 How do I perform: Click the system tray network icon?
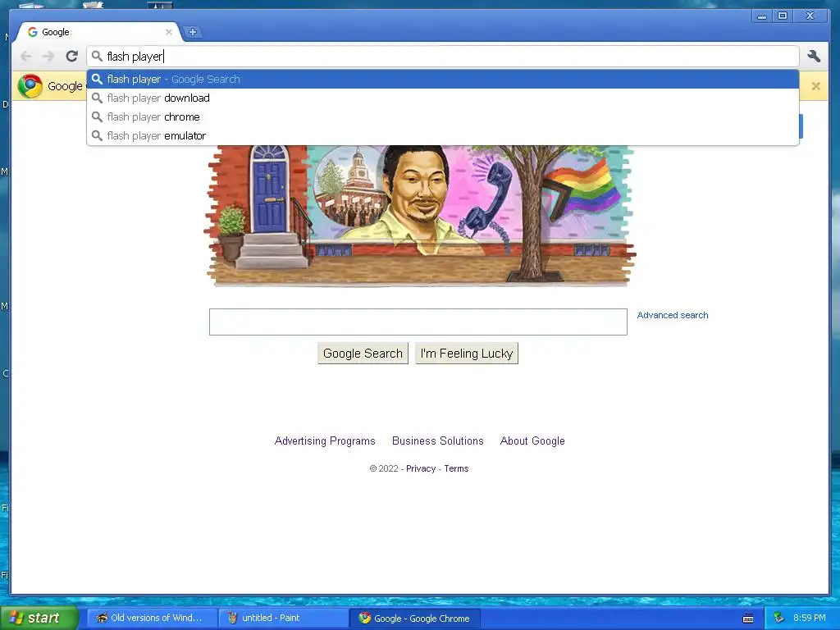coord(779,618)
